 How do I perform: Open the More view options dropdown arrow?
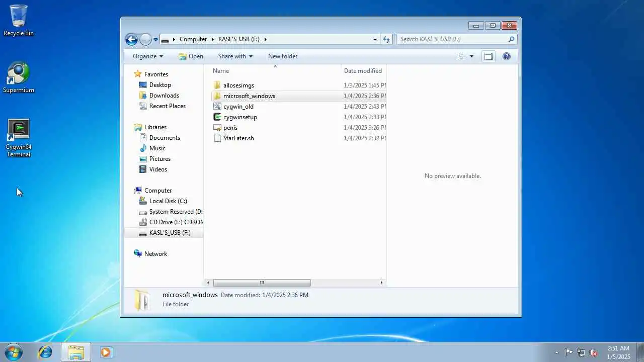471,56
